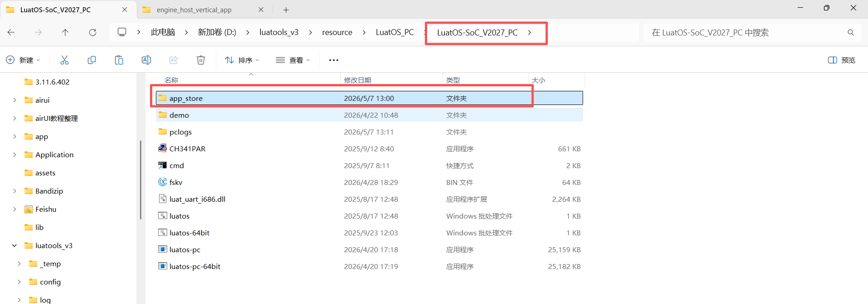Click the Copy icon in toolbar
Viewport: 868px width, 304px height.
click(92, 60)
